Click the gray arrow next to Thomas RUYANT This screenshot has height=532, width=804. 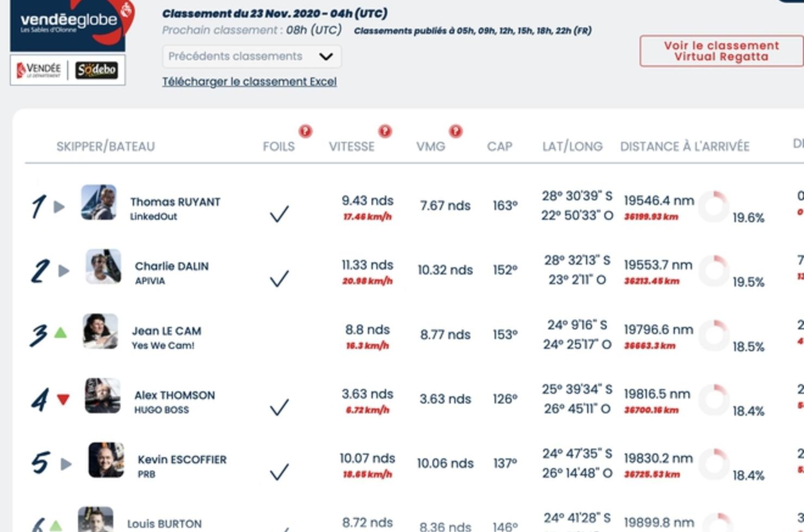60,207
